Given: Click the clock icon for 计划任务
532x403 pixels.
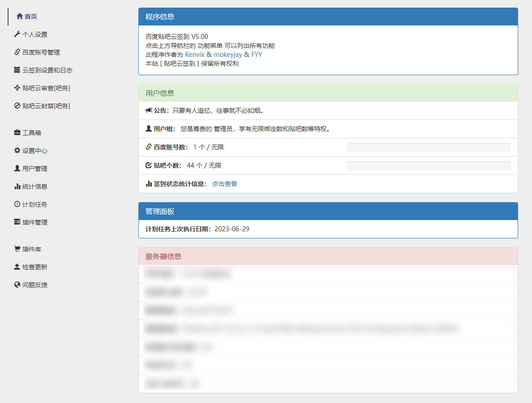Looking at the screenshot, I should tap(17, 204).
